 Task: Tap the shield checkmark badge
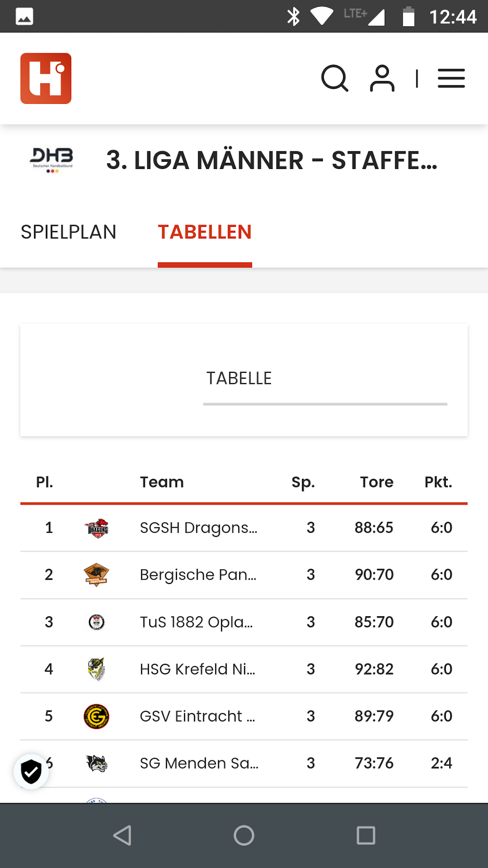pyautogui.click(x=31, y=772)
